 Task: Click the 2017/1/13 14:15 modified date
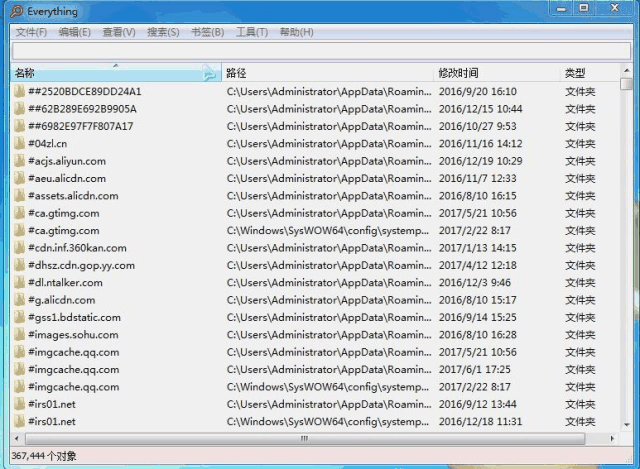click(x=478, y=248)
